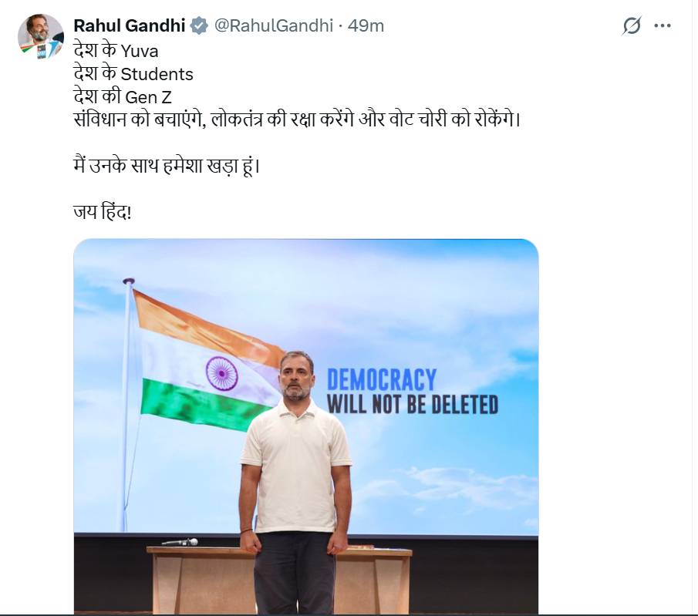The image size is (698, 616).
Task: Open the @RahulGandhi handle link
Action: (x=273, y=25)
